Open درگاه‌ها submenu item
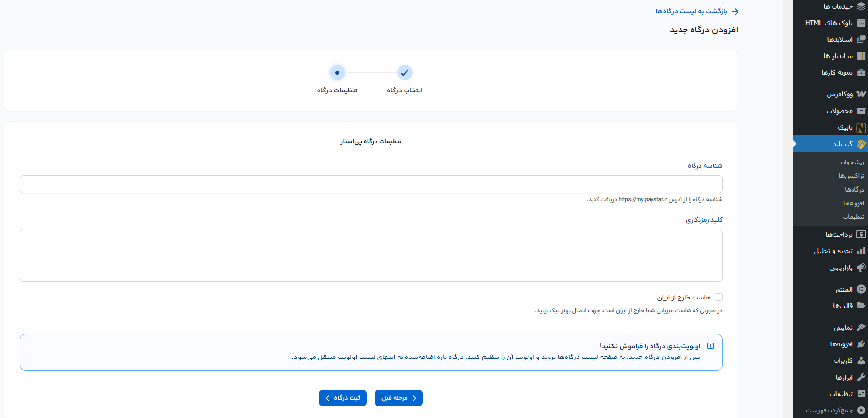The image size is (868, 418). [854, 190]
